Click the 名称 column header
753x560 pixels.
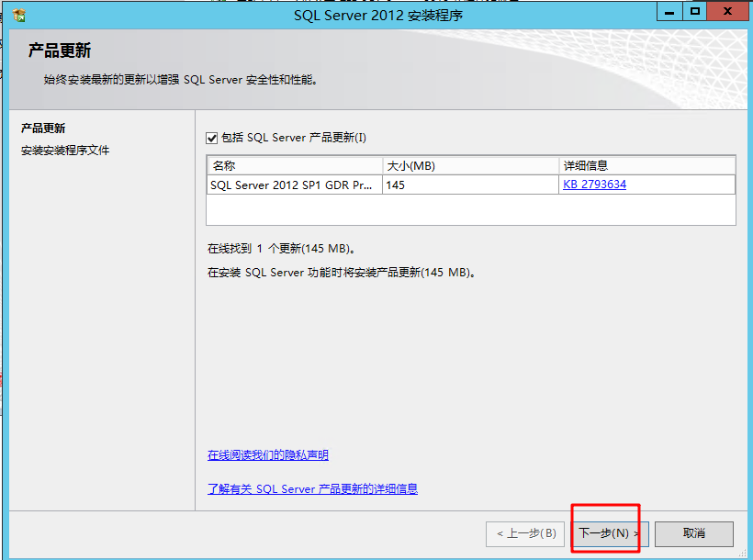(295, 166)
